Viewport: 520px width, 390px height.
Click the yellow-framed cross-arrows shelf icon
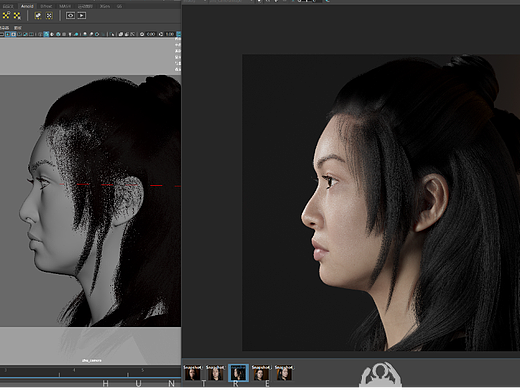pos(49,15)
